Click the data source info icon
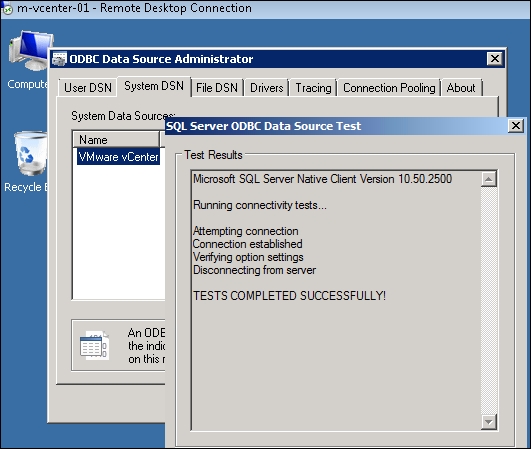Viewport: 531px width, 449px height. [x=94, y=345]
